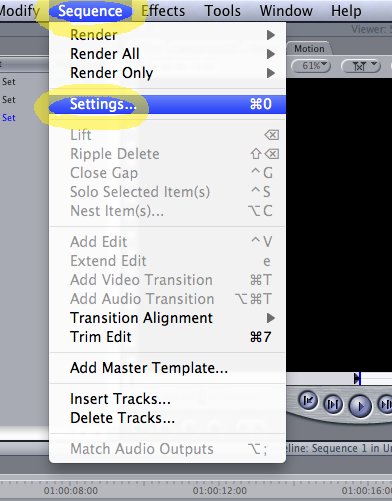Screen dimensions: 392x501
Task: Click the Play In to Out button
Action: [x=333, y=404]
